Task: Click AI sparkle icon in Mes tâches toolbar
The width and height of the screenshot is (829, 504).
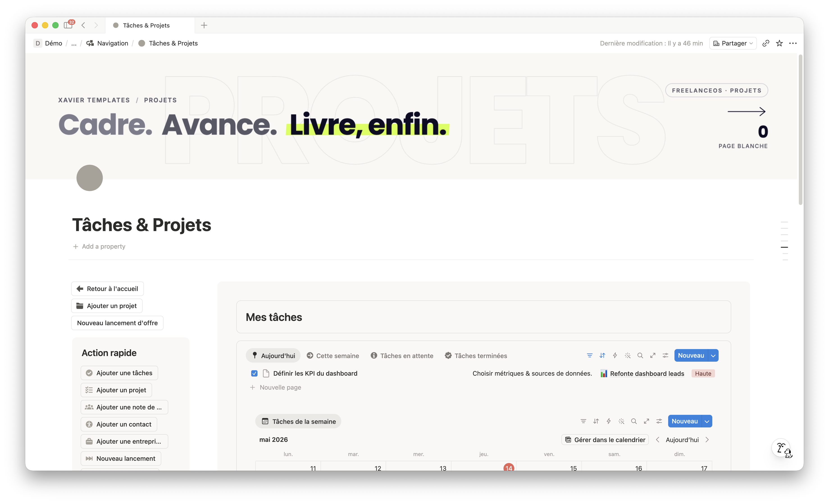Action: click(x=628, y=355)
